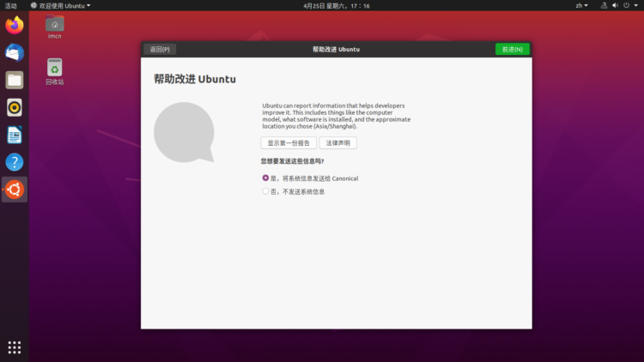
Task: Launch Rhythmbox music player
Action: [14, 107]
